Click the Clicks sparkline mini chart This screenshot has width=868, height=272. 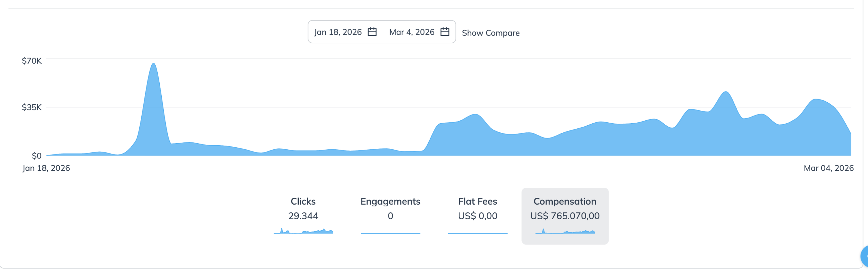click(x=303, y=232)
